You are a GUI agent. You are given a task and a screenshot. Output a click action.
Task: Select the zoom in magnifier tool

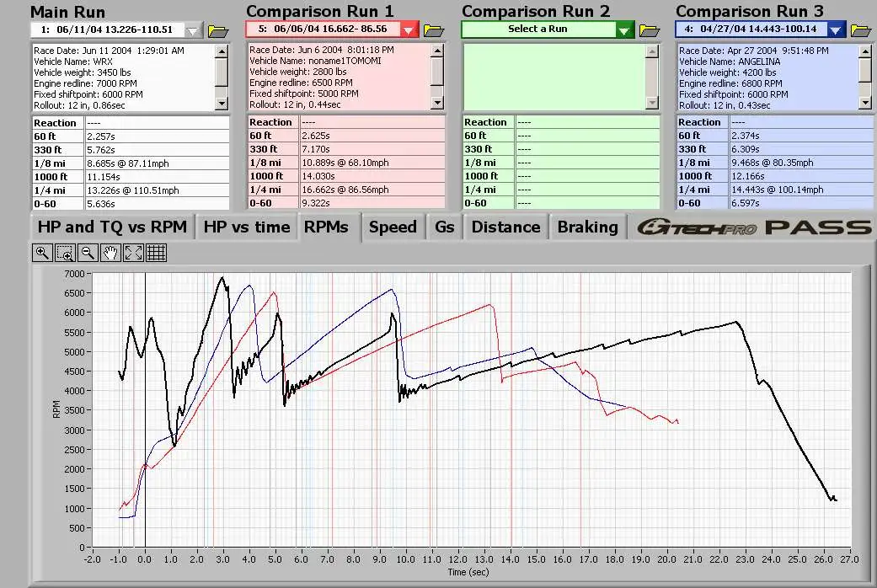(42, 252)
